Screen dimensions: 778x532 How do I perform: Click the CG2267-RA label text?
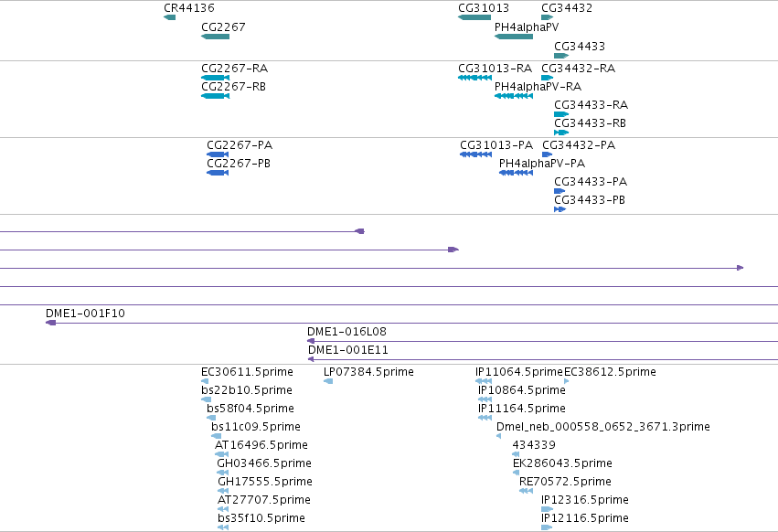(235, 68)
